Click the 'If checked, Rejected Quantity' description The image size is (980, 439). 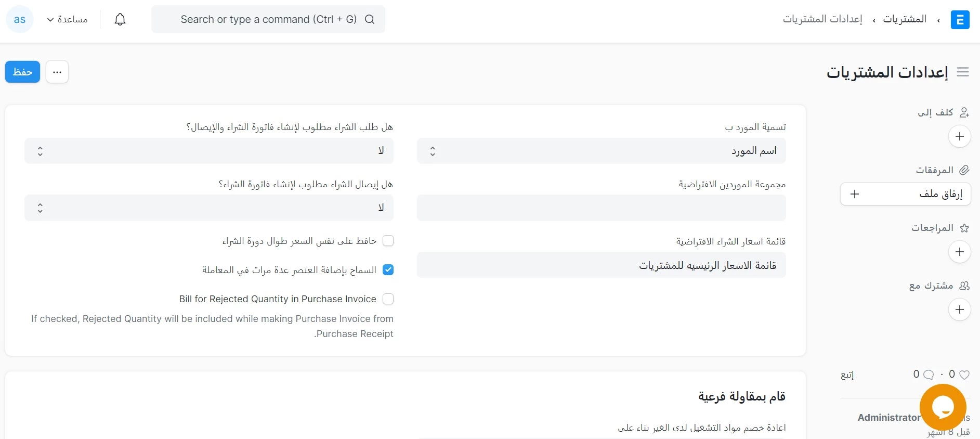pos(212,326)
